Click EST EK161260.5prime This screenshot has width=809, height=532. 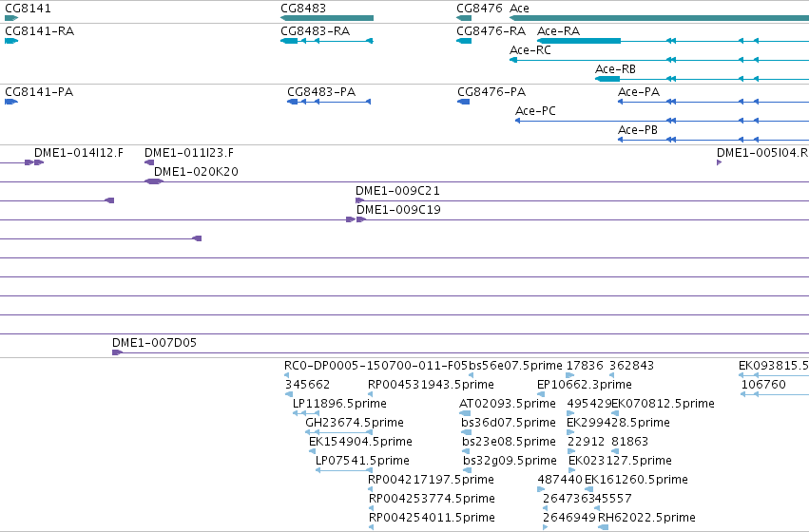636,480
